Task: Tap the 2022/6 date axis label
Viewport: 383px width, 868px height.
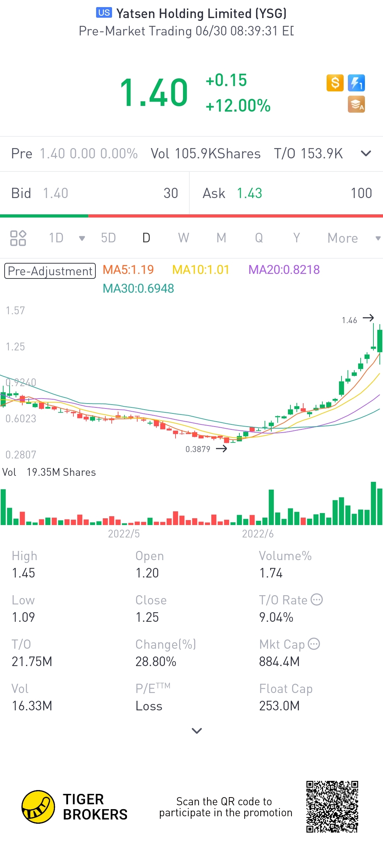Action: click(x=258, y=534)
